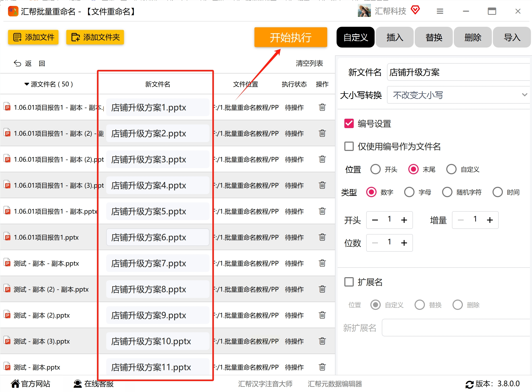Uncheck the 编号设置 checkbox
The image size is (532, 392).
[349, 124]
